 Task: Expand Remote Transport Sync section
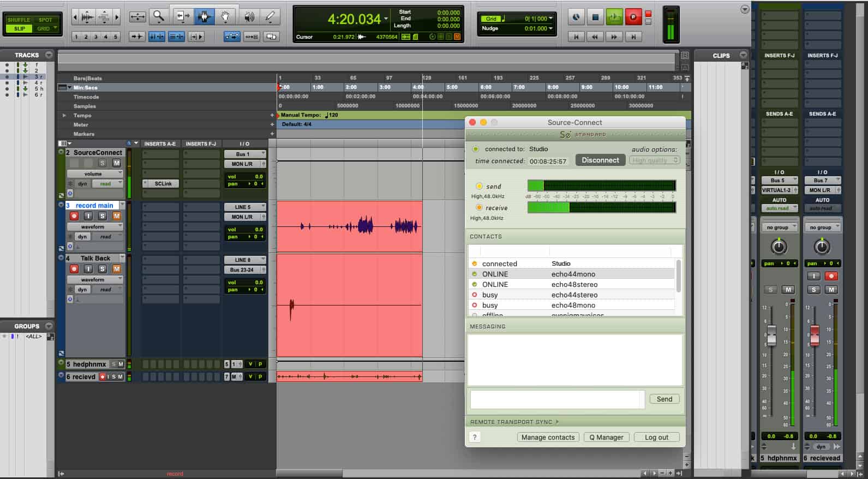[557, 422]
